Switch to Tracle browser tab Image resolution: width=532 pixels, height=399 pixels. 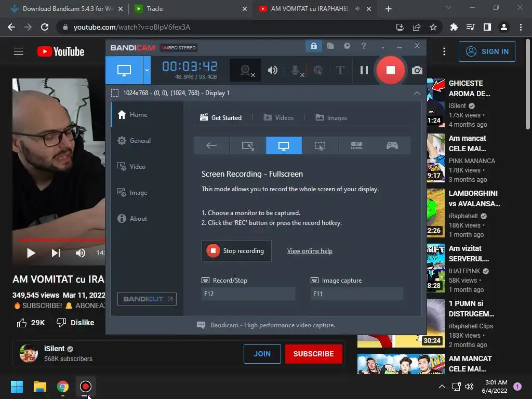(x=191, y=9)
